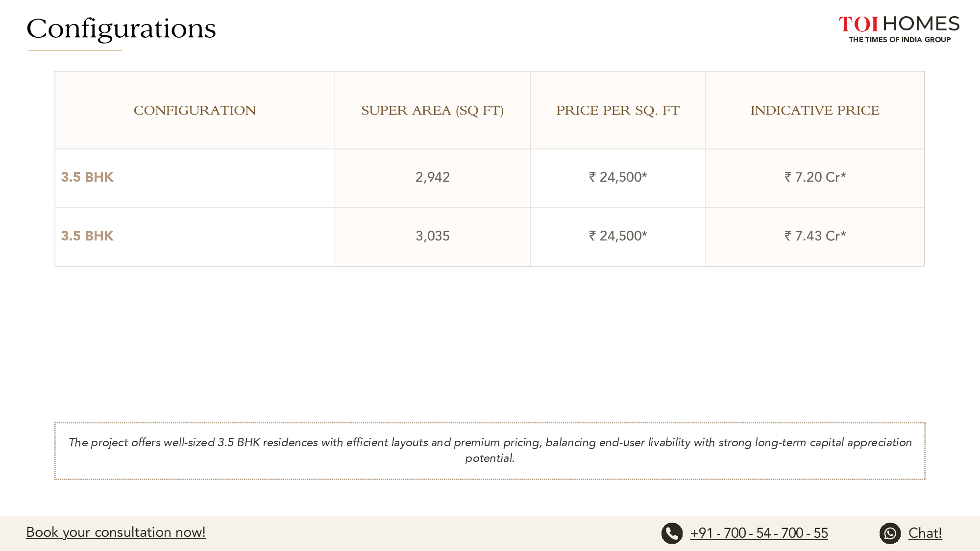
Task: Select the CONFIGURATION column header
Action: [195, 111]
